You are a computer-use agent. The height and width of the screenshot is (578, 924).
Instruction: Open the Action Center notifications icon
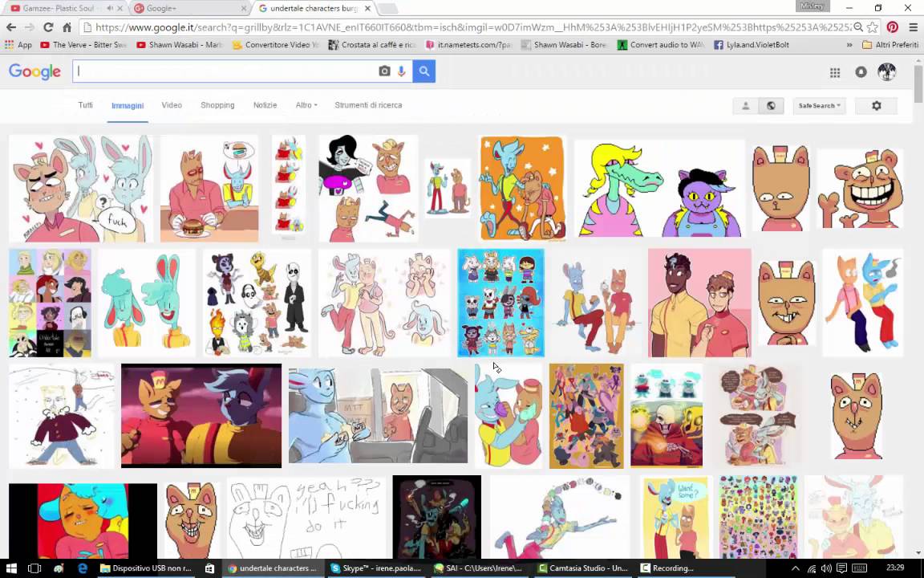pyautogui.click(x=841, y=568)
